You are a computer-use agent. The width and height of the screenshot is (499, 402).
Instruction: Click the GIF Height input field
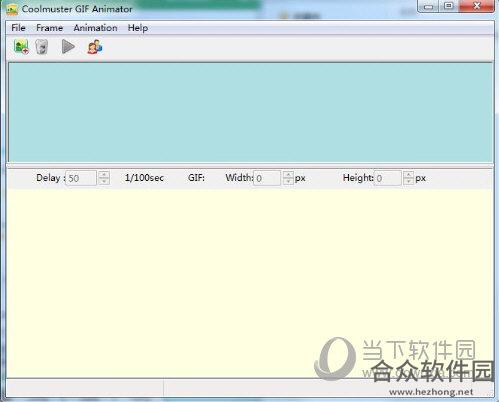coord(387,178)
